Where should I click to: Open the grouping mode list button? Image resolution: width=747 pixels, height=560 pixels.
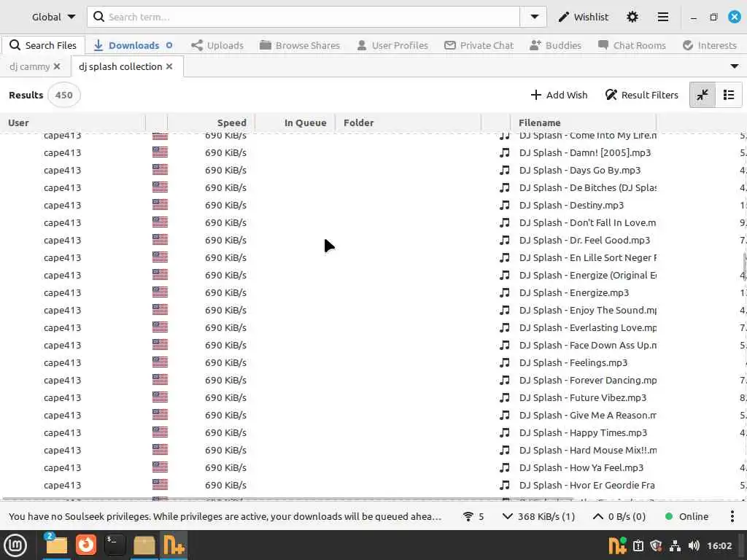729,95
